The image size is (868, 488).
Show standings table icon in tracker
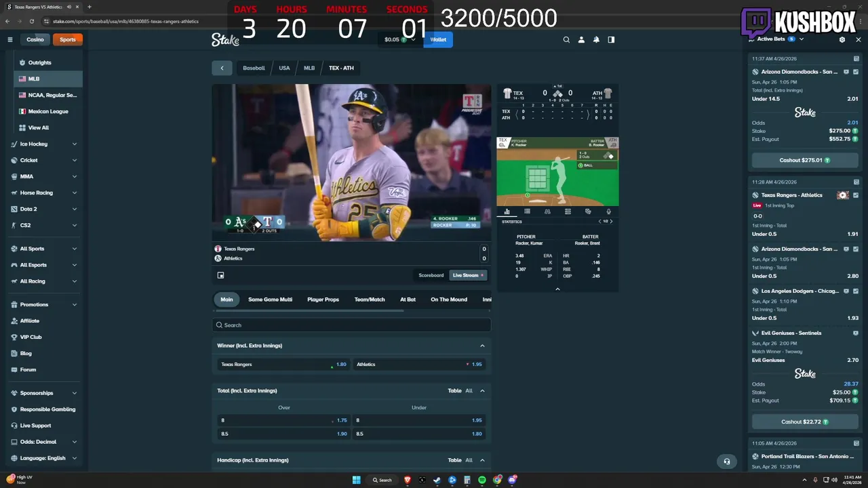(x=568, y=211)
